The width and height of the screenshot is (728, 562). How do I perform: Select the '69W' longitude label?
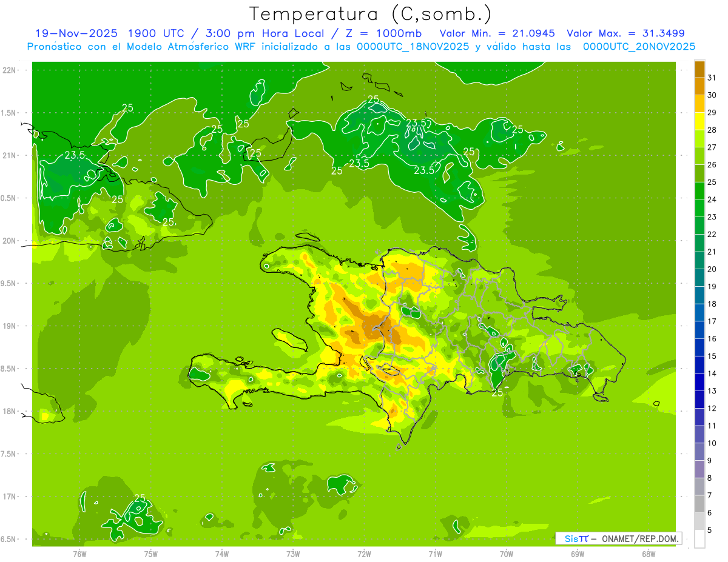click(578, 554)
